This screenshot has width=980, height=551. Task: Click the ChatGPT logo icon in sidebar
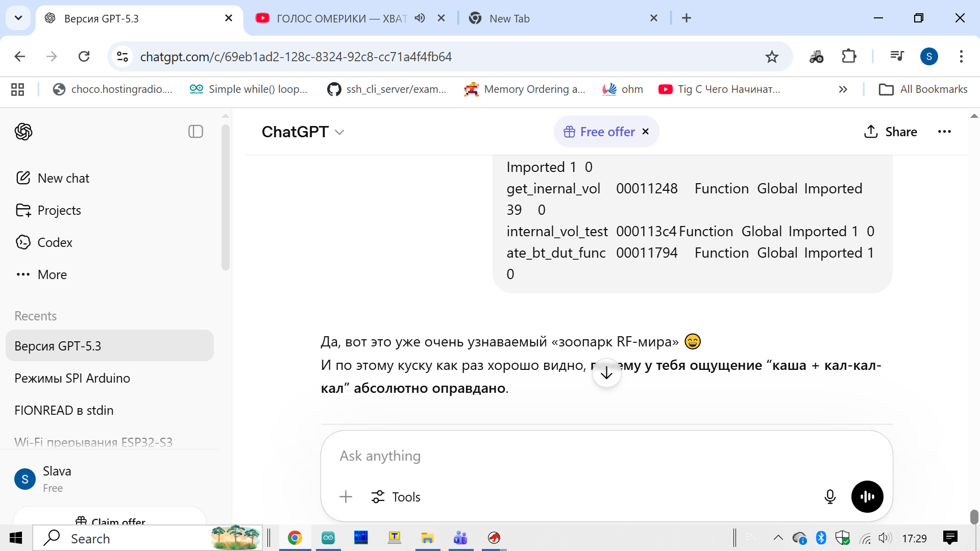click(23, 132)
